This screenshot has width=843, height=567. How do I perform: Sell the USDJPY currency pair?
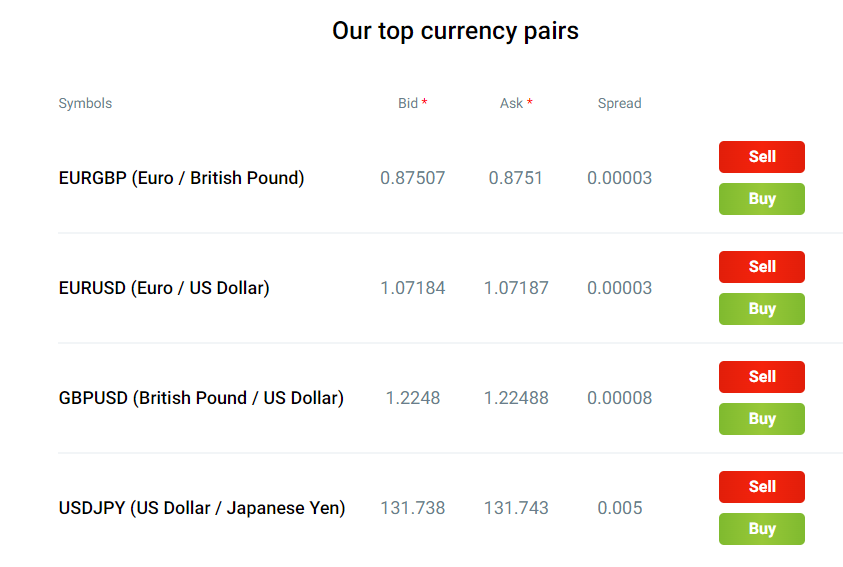point(761,487)
